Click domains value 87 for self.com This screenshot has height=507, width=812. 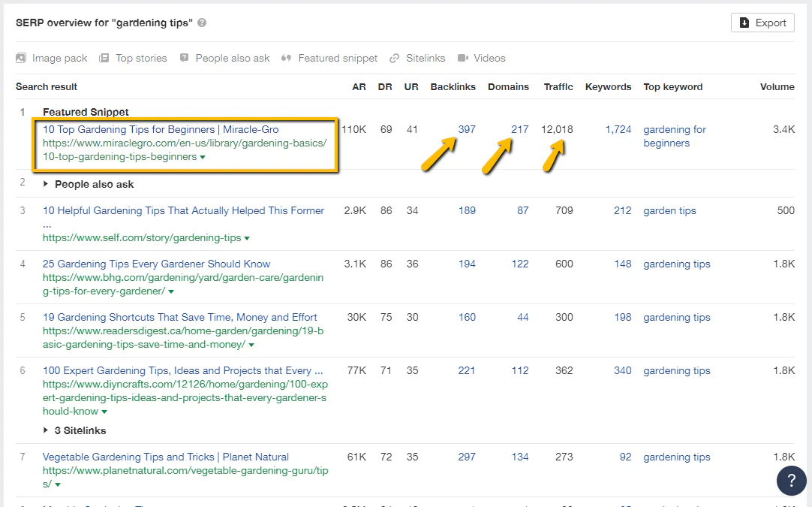pos(523,210)
